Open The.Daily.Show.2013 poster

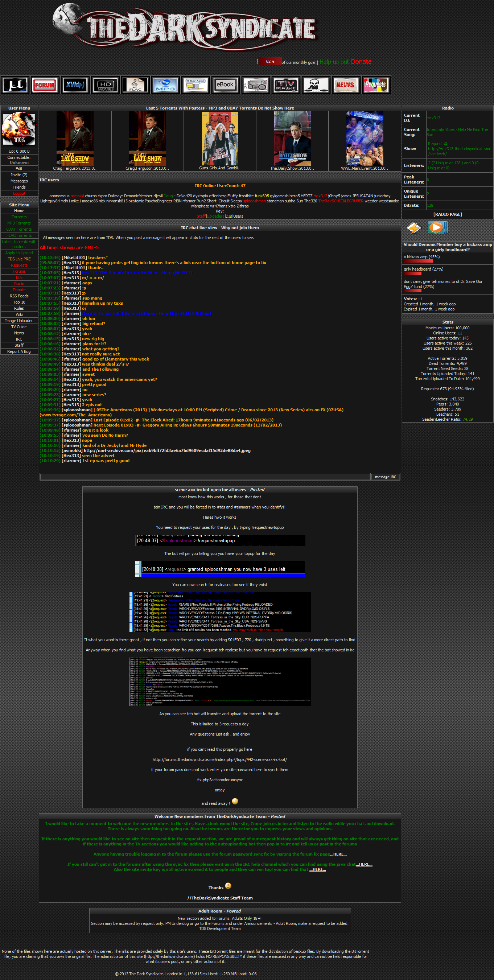point(292,138)
